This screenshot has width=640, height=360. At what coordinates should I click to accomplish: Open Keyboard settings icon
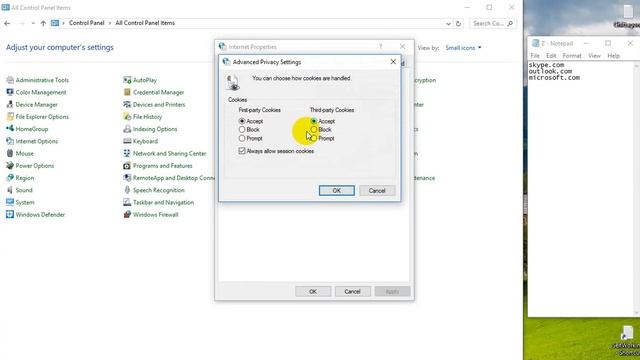click(127, 141)
